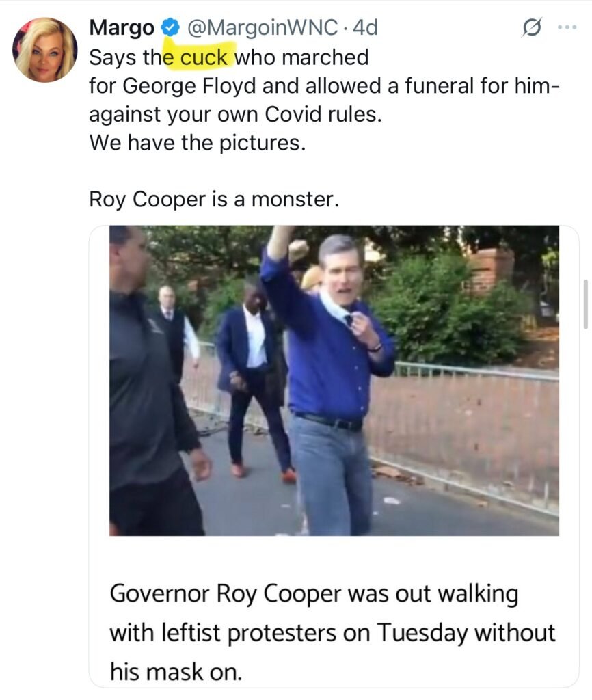The image size is (592, 700).
Task: Click the scrollbar thumb on the right edge
Action: 584,304
